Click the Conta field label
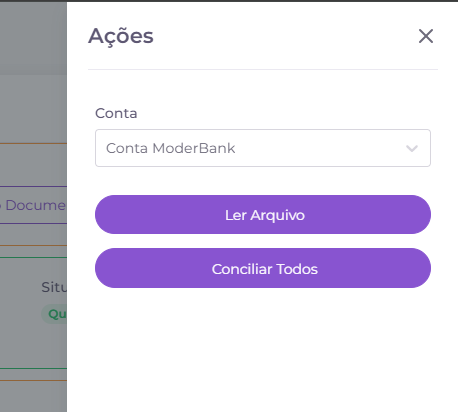Viewport: 458px width, 412px height. [x=116, y=113]
